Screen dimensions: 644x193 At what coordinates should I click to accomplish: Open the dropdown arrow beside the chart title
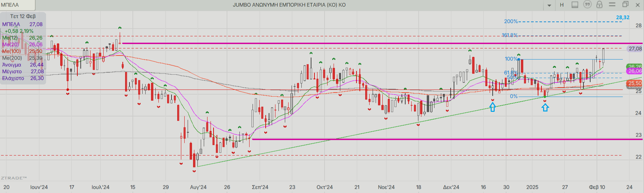pos(549,5)
